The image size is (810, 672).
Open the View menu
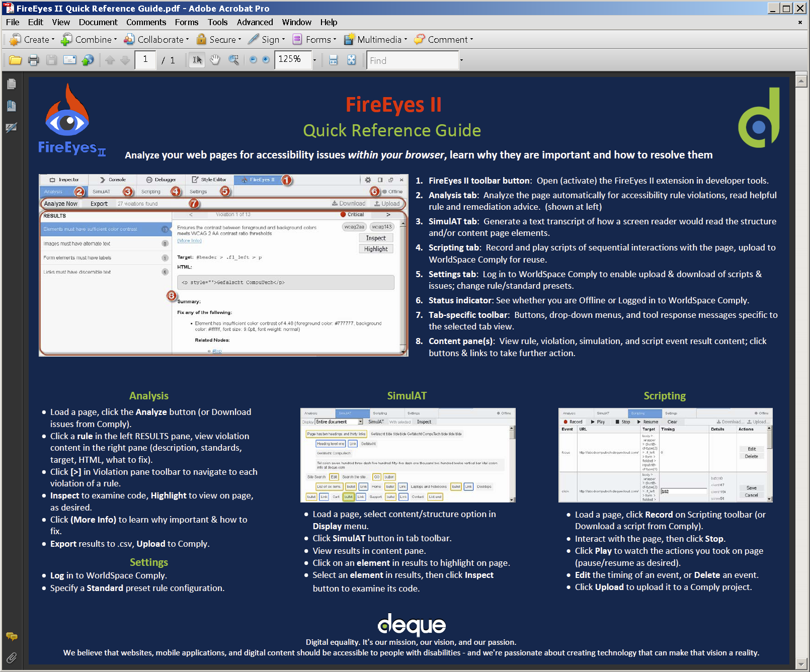click(61, 22)
